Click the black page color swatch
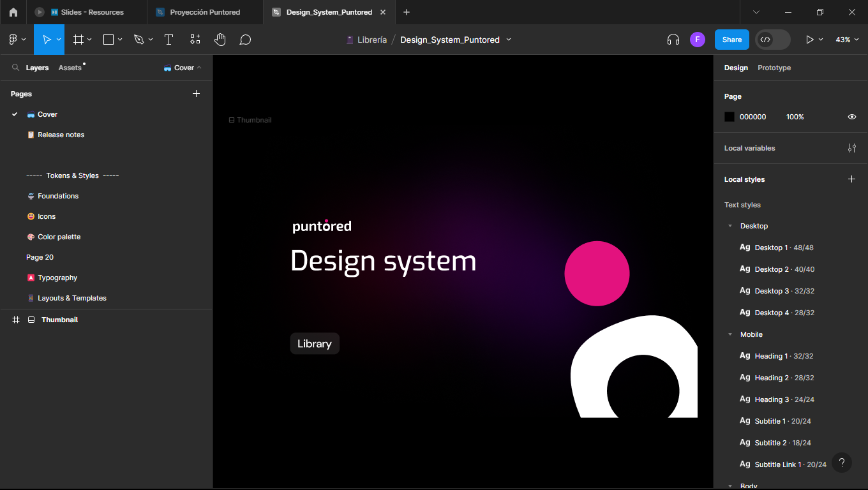Image resolution: width=868 pixels, height=490 pixels. [730, 117]
